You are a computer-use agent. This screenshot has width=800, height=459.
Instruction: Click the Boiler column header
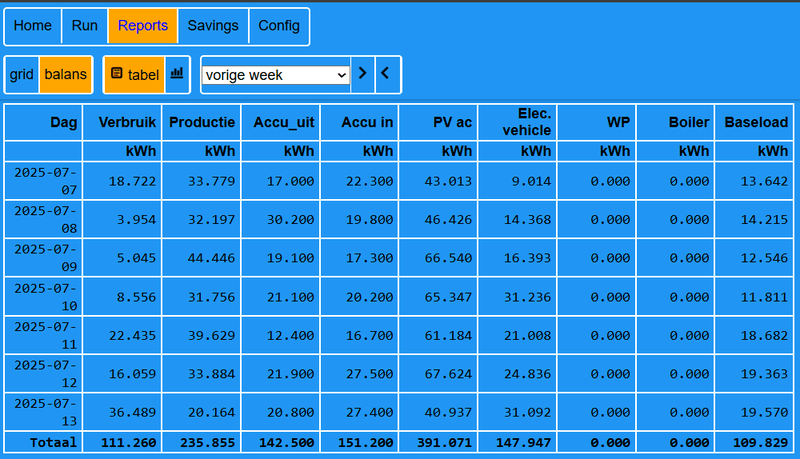tap(676, 122)
